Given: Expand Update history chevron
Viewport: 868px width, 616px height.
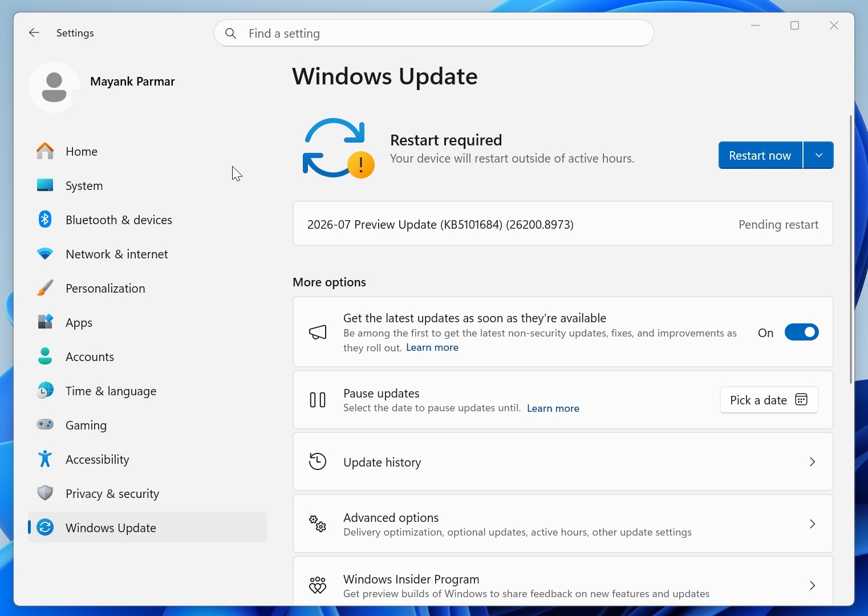Looking at the screenshot, I should click(813, 461).
